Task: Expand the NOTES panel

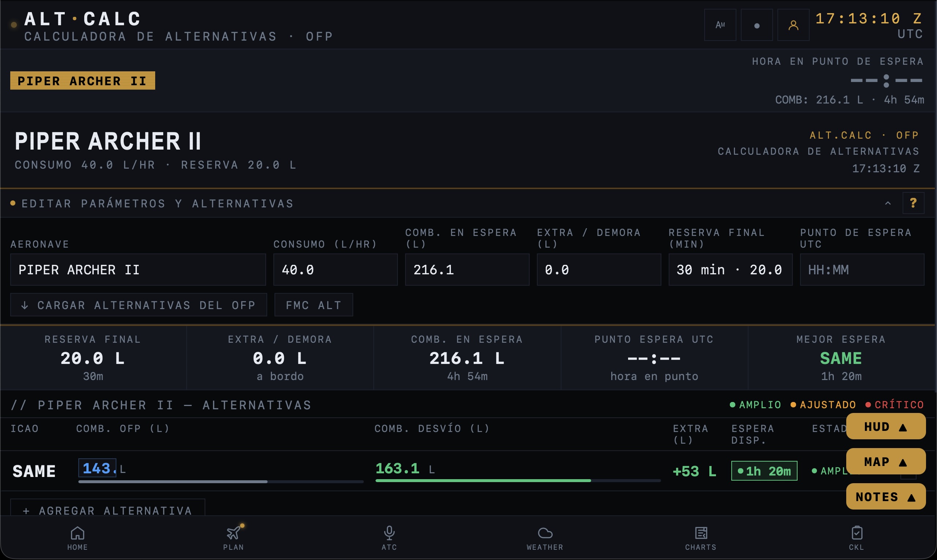Action: [886, 497]
